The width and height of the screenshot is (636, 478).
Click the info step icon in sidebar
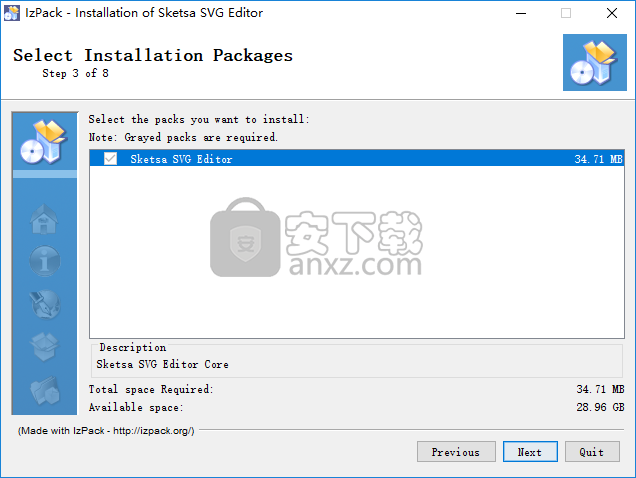[45, 261]
